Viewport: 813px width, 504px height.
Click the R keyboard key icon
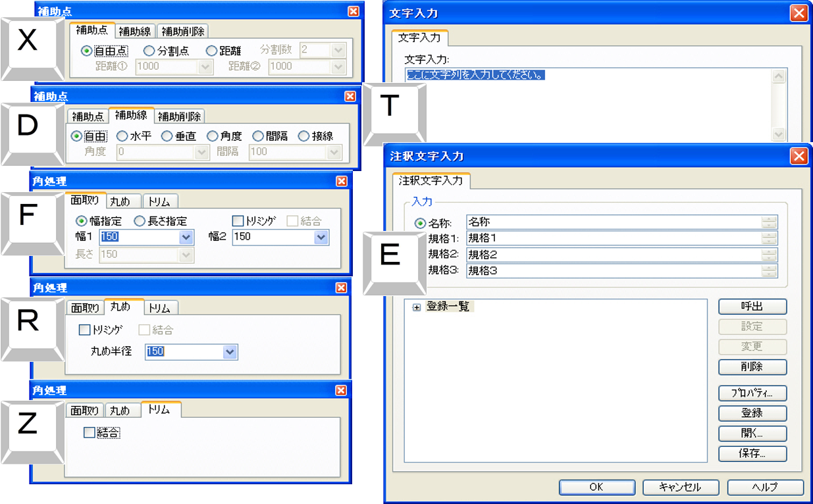[x=28, y=321]
